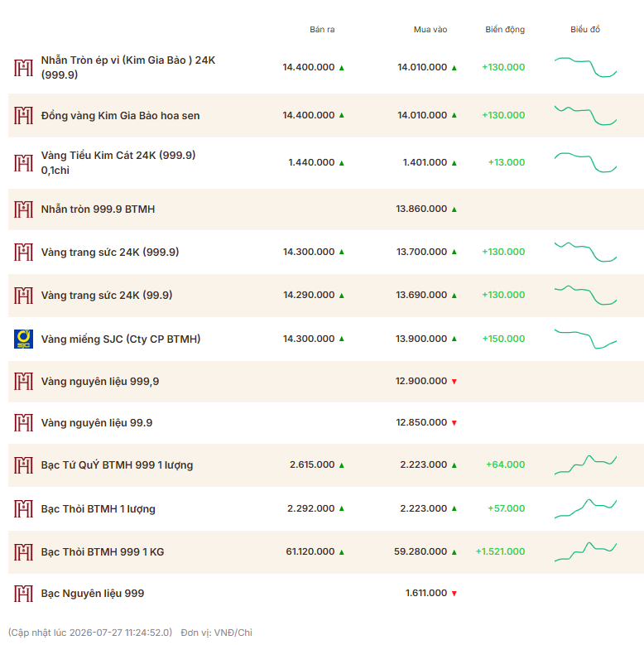The image size is (644, 645).
Task: Click the green up arrow beside 13.860.000
Action: point(454,209)
